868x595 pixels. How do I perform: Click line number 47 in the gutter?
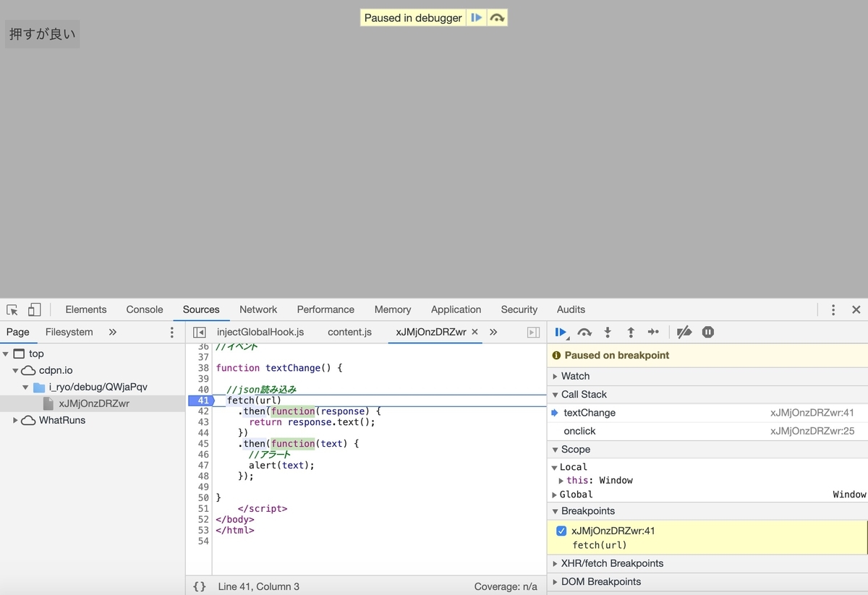[x=203, y=466]
